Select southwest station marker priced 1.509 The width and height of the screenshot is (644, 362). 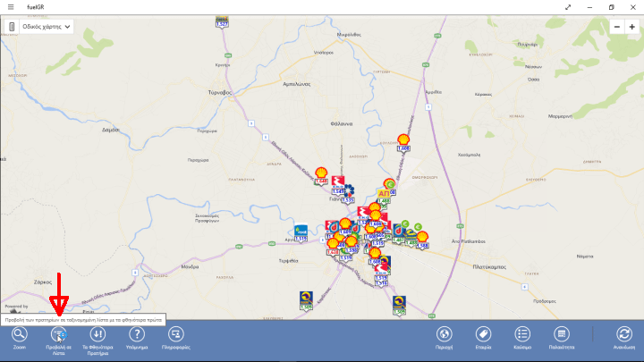point(306,300)
